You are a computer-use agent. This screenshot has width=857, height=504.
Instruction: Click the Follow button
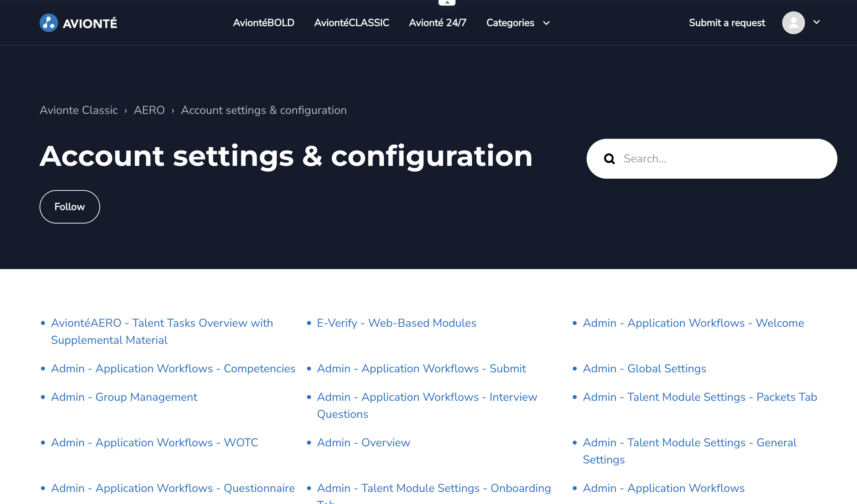70,207
